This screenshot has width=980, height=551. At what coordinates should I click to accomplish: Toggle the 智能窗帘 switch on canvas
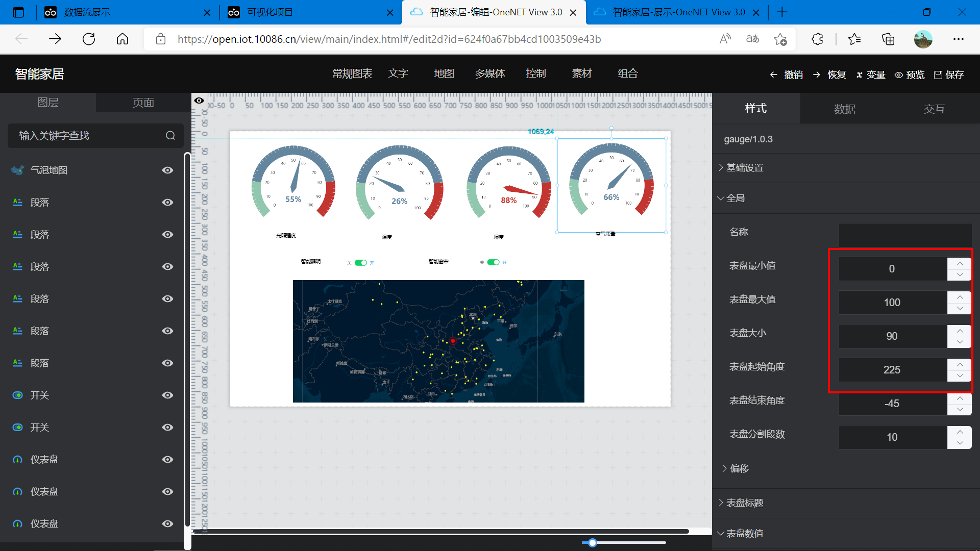tap(493, 262)
